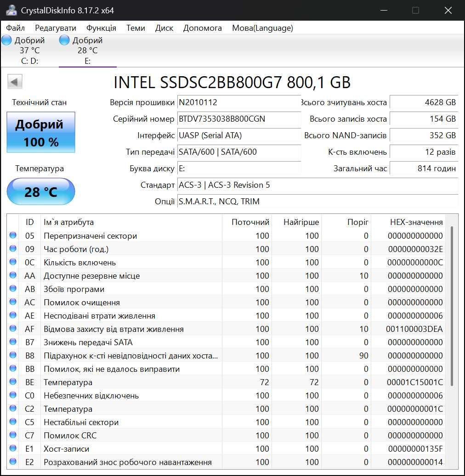Select the Час роботи (год.) attribute name
This screenshot has width=465, height=476.
click(x=76, y=249)
